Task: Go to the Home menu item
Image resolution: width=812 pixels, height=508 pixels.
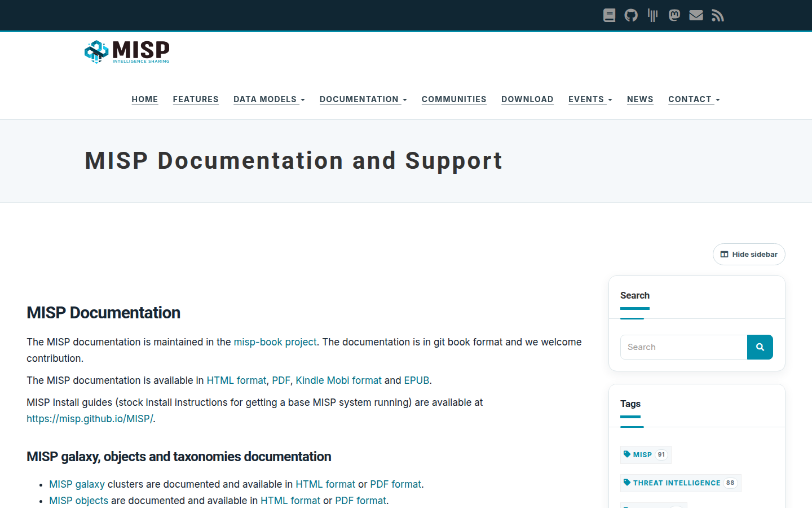Action: tap(145, 99)
